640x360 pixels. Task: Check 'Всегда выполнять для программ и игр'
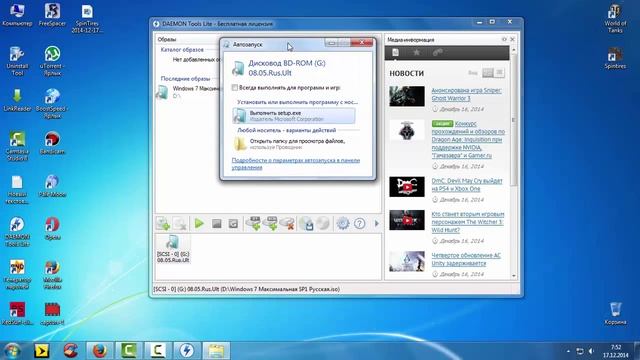(235, 87)
